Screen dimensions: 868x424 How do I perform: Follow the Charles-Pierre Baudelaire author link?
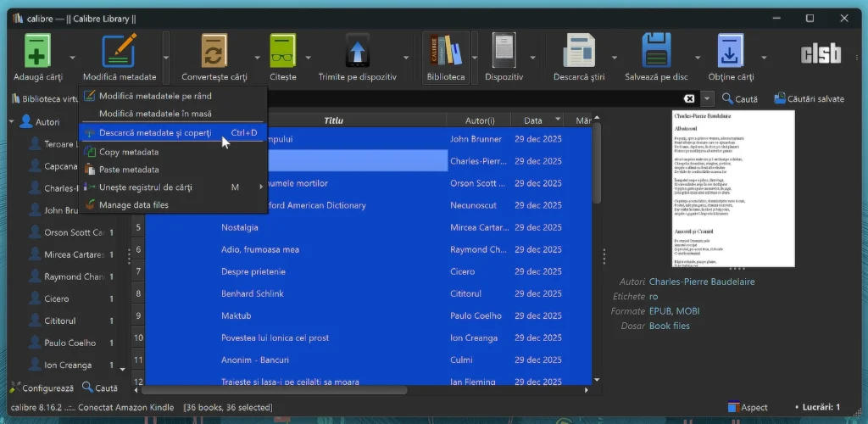click(x=701, y=282)
